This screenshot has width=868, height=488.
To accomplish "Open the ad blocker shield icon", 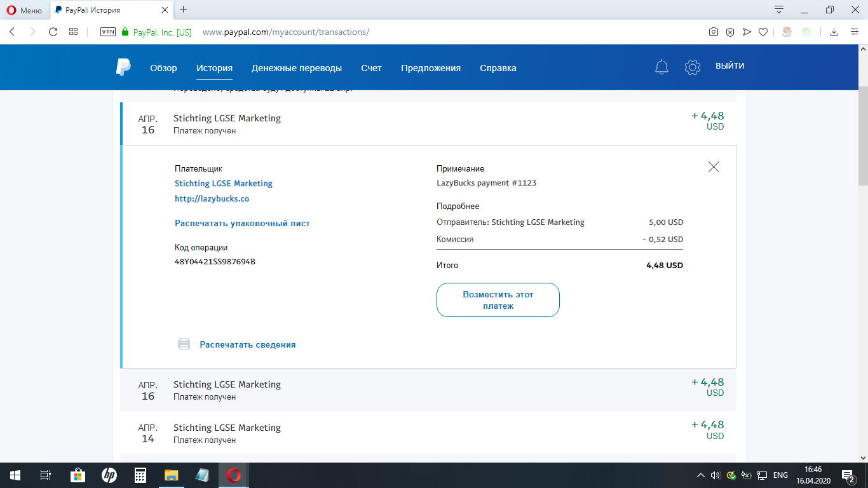I will click(x=730, y=32).
